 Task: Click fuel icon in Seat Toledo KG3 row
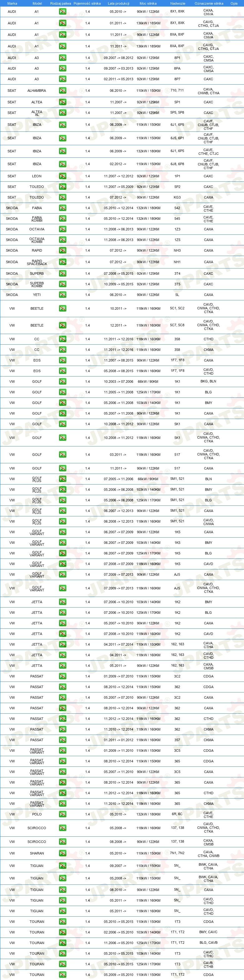point(62,197)
